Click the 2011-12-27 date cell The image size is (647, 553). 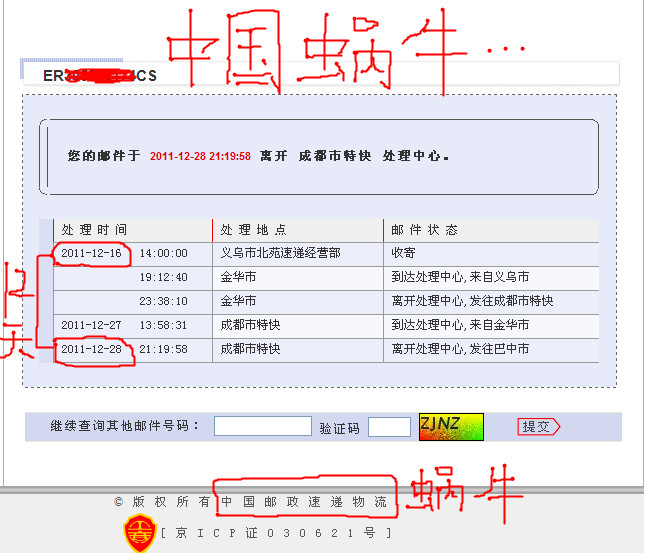(91, 326)
